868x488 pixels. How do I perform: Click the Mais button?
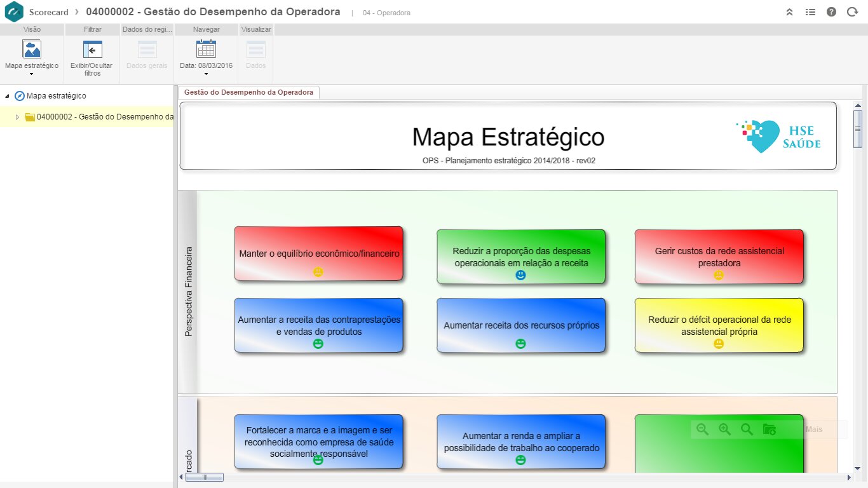(x=814, y=430)
